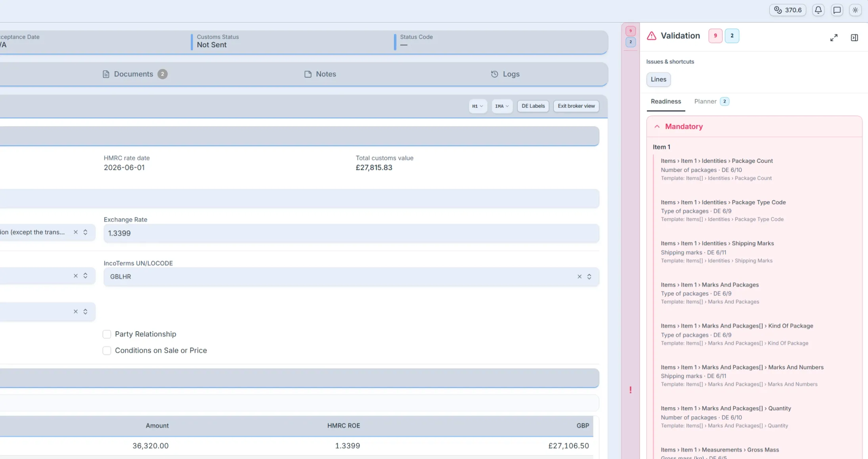The width and height of the screenshot is (868, 459).
Task: Click the 36,320.00 amount cell
Action: pyautogui.click(x=151, y=446)
